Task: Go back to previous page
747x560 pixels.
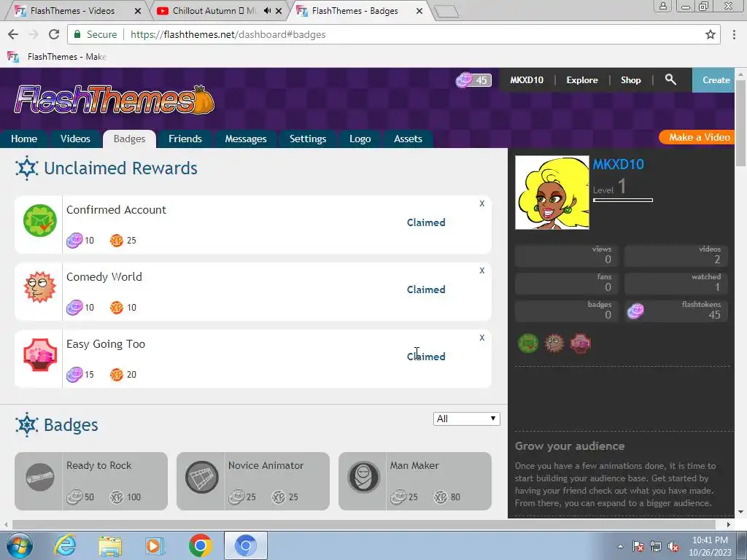Action: coord(13,34)
